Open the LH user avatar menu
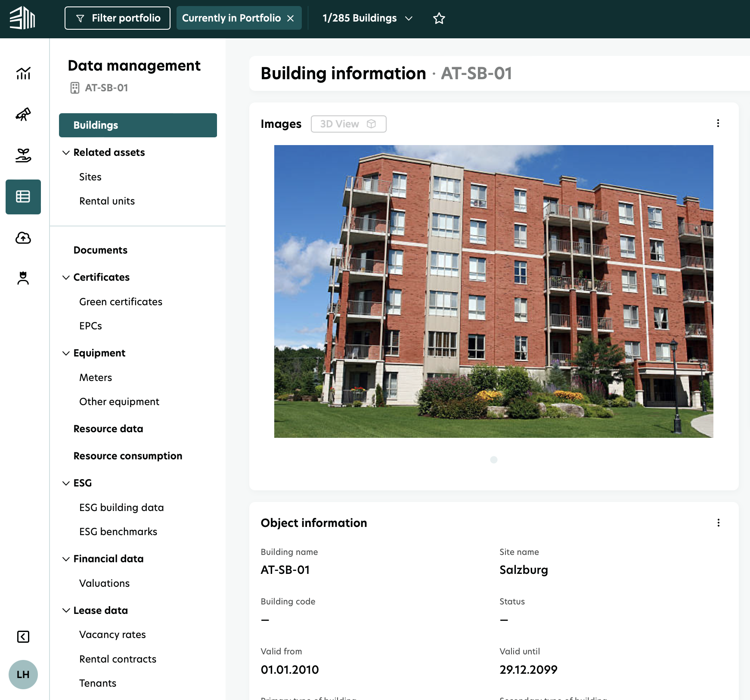The image size is (750, 700). coord(23,675)
